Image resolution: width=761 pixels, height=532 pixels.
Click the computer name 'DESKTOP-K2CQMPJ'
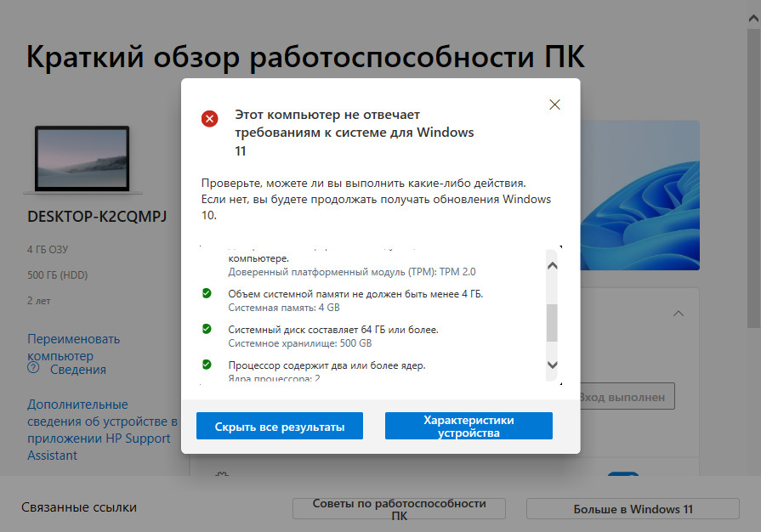pyautogui.click(x=97, y=217)
